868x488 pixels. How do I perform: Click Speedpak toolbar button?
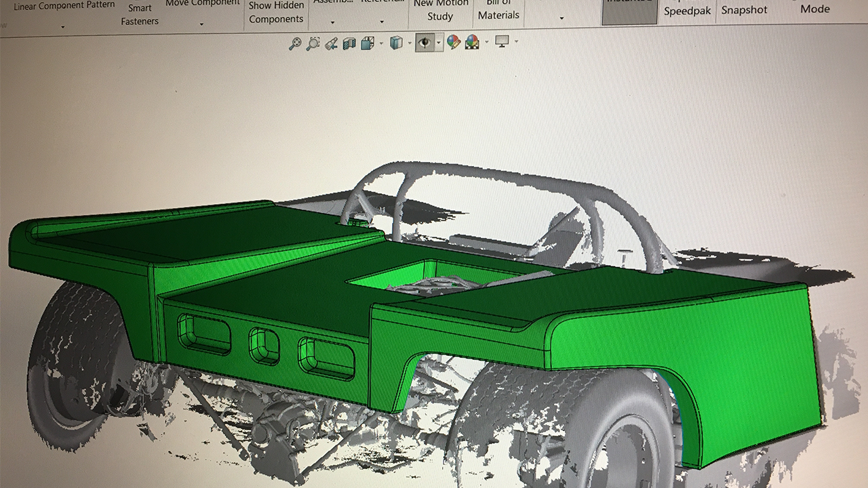pos(688,11)
